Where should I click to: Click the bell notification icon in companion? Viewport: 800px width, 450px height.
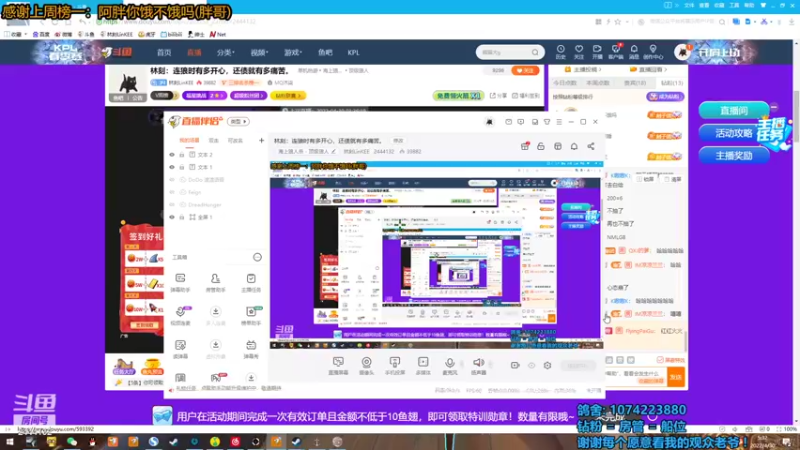click(x=574, y=146)
